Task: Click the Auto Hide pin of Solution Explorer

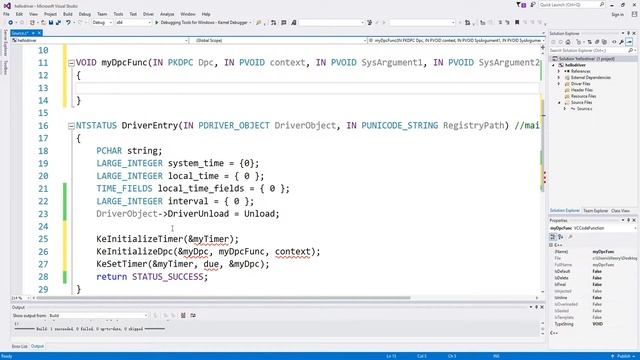Action: tap(629, 33)
